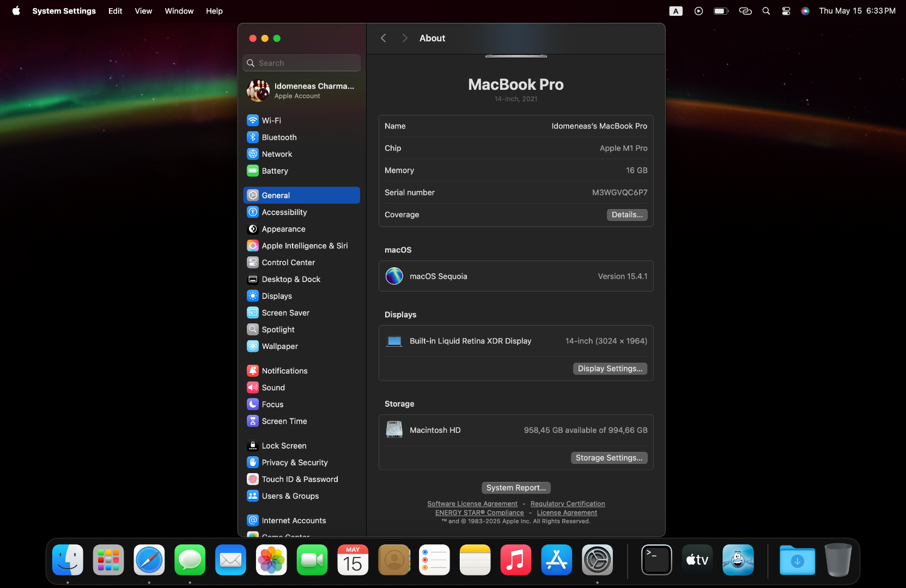906x588 pixels.
Task: Open Finder from the Dock
Action: [x=68, y=560]
